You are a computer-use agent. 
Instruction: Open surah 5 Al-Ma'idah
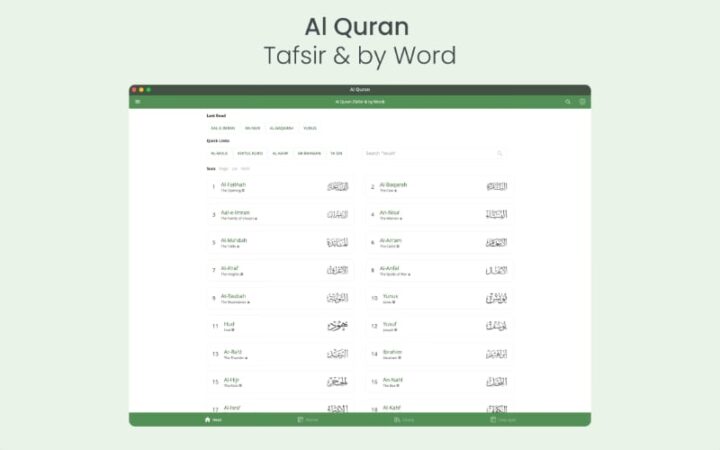pyautogui.click(x=280, y=243)
